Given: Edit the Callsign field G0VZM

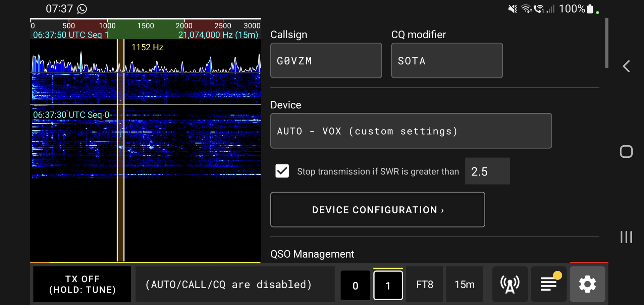Looking at the screenshot, I should pos(326,60).
